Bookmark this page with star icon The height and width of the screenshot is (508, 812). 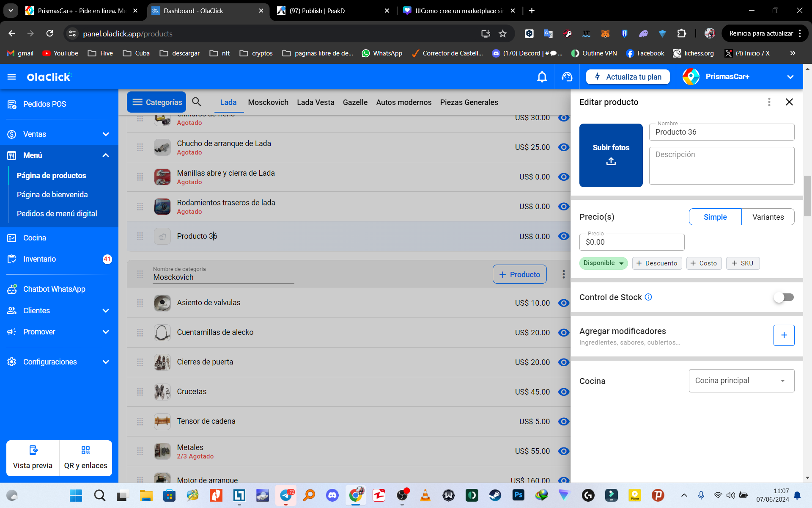tap(502, 33)
